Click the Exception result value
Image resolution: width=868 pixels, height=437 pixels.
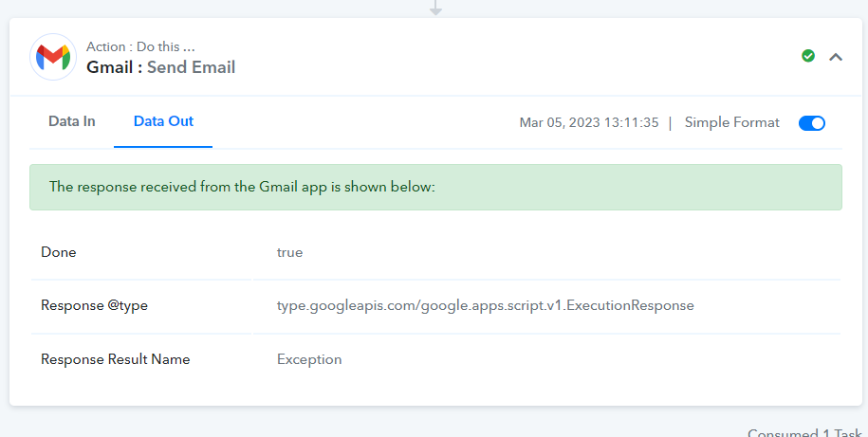[309, 359]
